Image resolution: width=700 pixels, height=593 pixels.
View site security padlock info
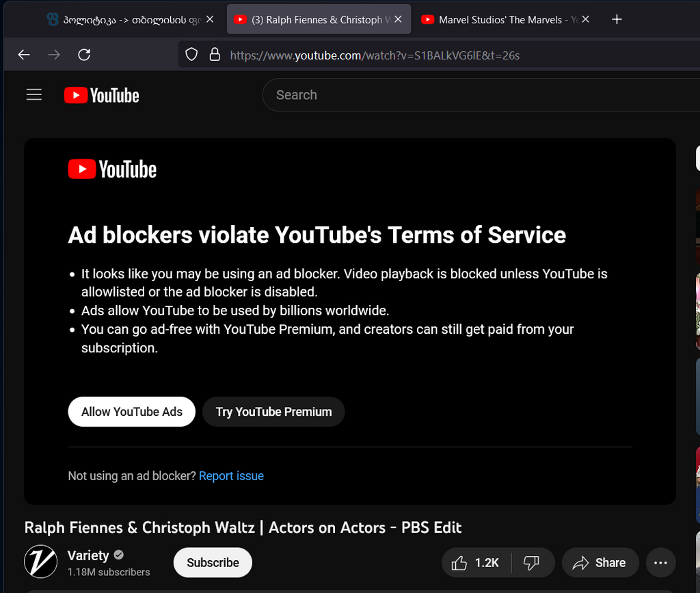coord(215,55)
